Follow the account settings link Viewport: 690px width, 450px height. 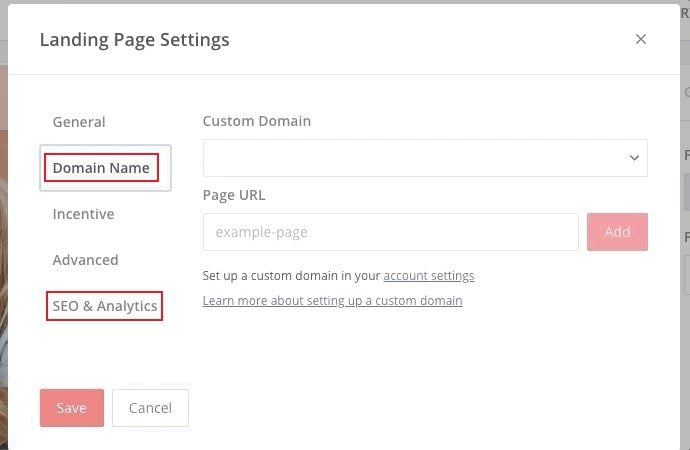429,276
